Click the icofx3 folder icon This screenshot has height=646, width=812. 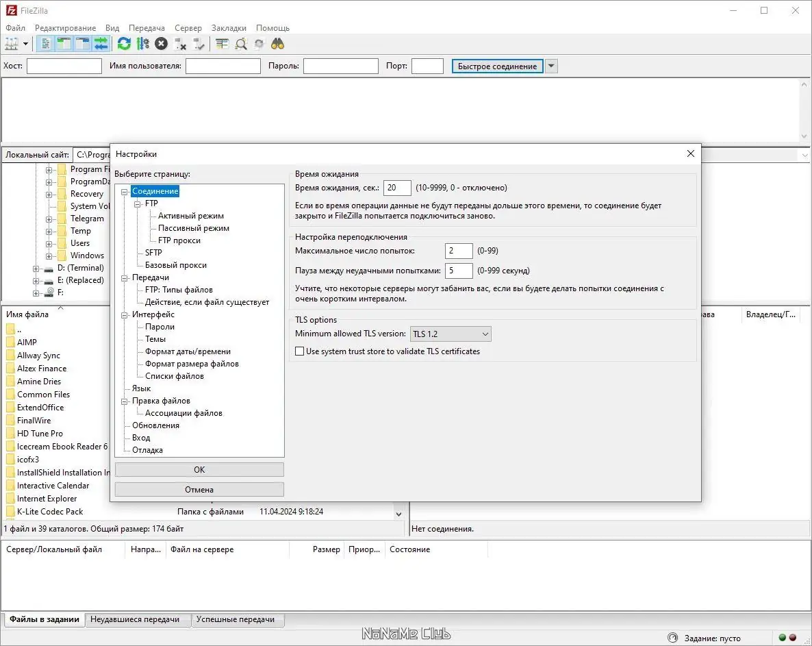point(10,460)
